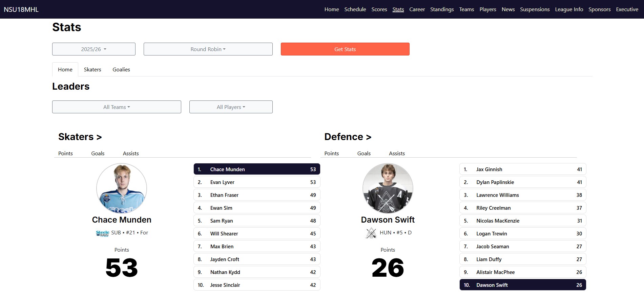644x298 pixels.
Task: Select Riley Creelman defence row
Action: pyautogui.click(x=523, y=208)
